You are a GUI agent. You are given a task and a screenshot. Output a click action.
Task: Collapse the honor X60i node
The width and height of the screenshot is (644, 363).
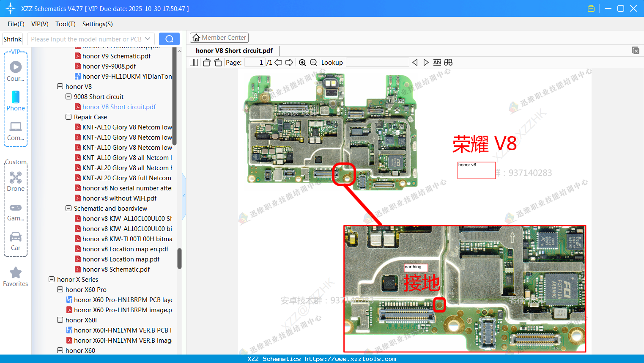click(x=60, y=320)
